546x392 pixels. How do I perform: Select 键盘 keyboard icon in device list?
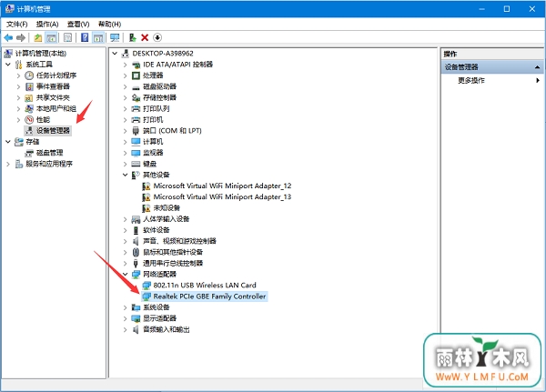(136, 164)
